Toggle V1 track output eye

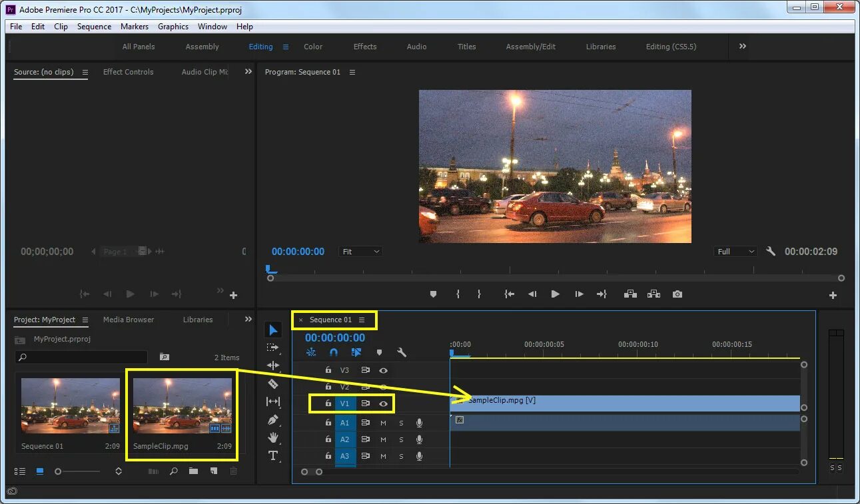pos(383,403)
